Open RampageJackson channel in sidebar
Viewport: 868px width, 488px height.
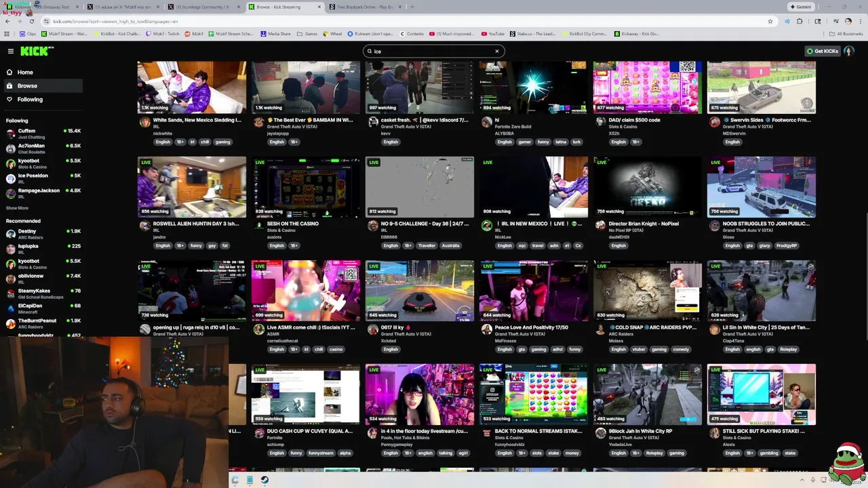pyautogui.click(x=42, y=193)
